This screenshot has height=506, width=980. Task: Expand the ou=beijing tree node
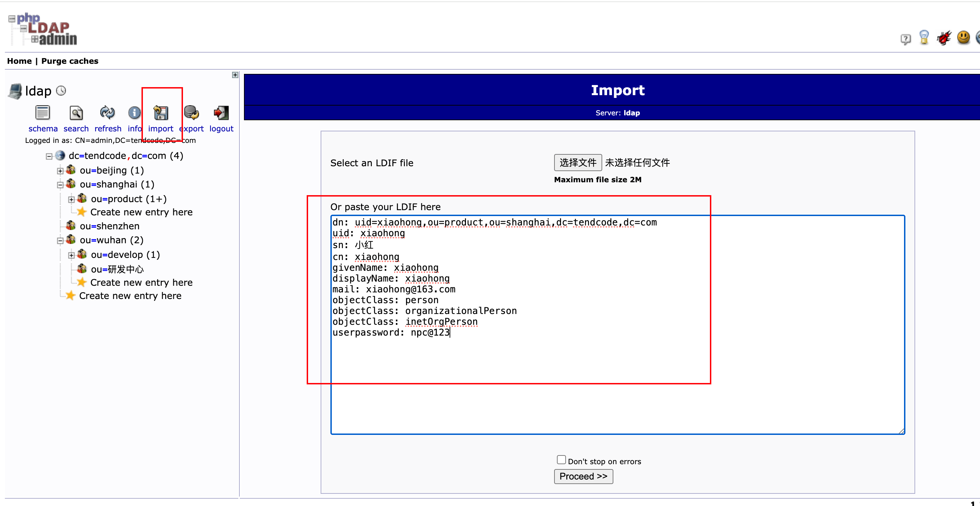[60, 171]
